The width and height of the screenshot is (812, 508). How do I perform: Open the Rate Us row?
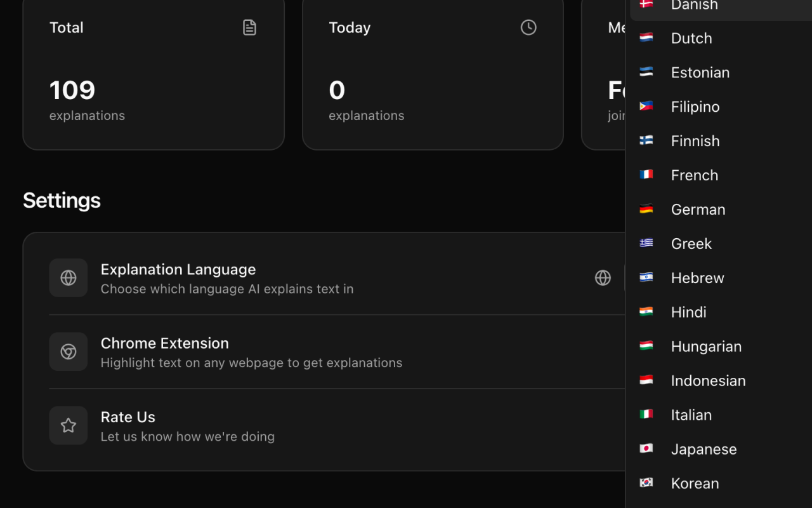pyautogui.click(x=337, y=425)
